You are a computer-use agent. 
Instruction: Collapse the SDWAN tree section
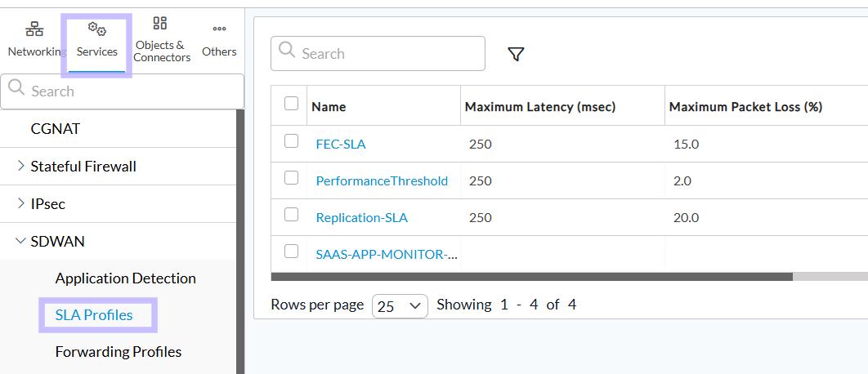(x=21, y=241)
